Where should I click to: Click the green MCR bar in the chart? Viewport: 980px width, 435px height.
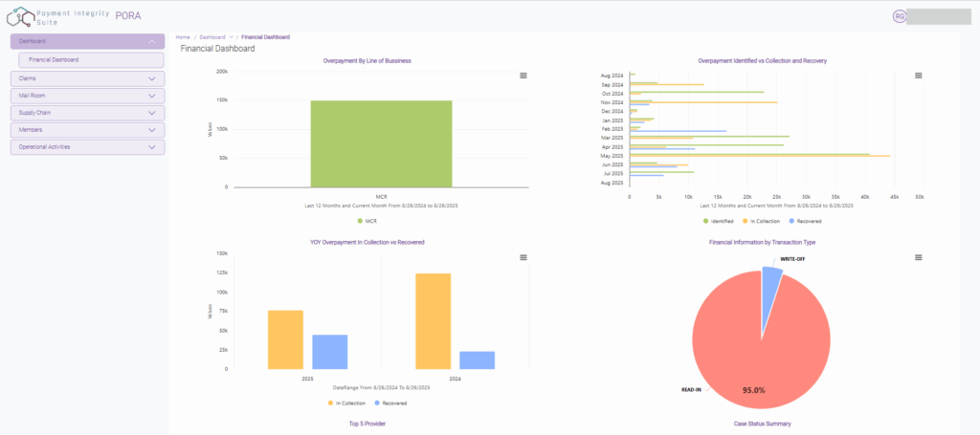coord(381,143)
